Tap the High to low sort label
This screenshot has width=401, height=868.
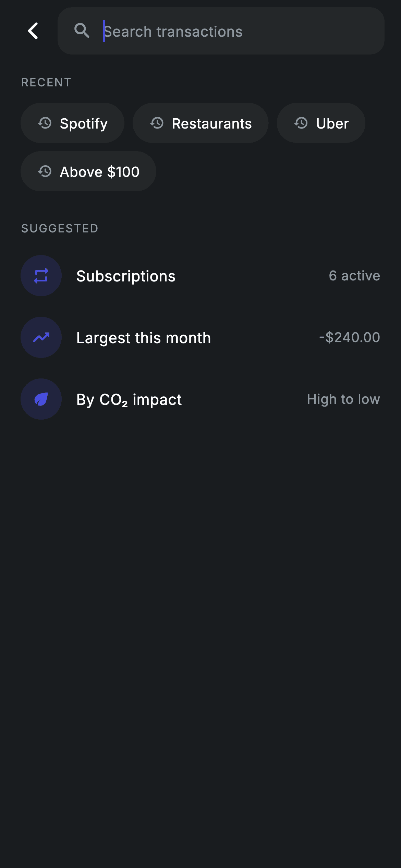(343, 399)
